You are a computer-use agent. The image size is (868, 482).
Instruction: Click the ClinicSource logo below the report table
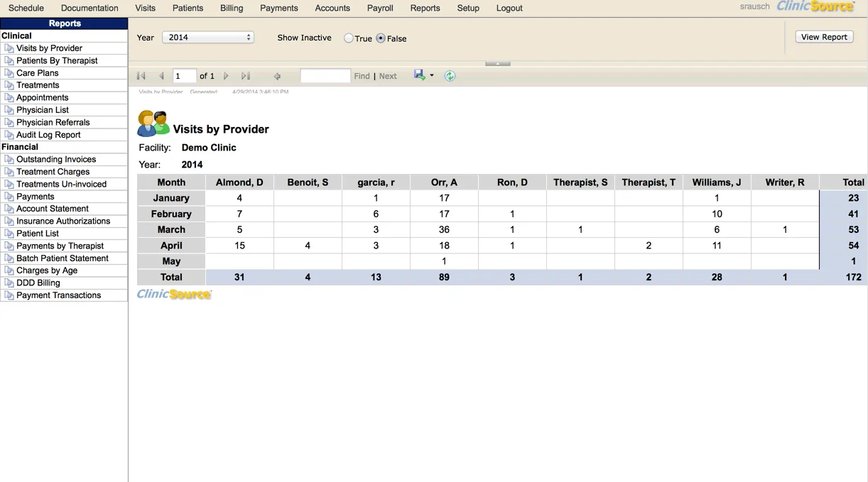173,293
